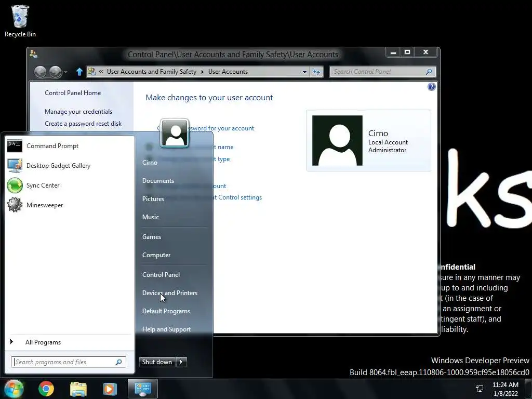Open Windows Explorer from the taskbar

pos(78,389)
